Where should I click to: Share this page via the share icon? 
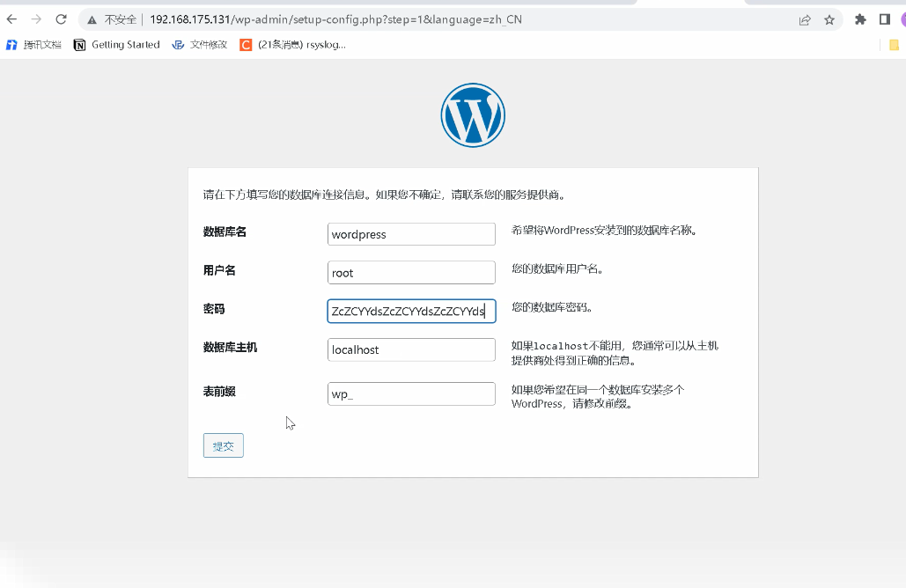tap(805, 20)
